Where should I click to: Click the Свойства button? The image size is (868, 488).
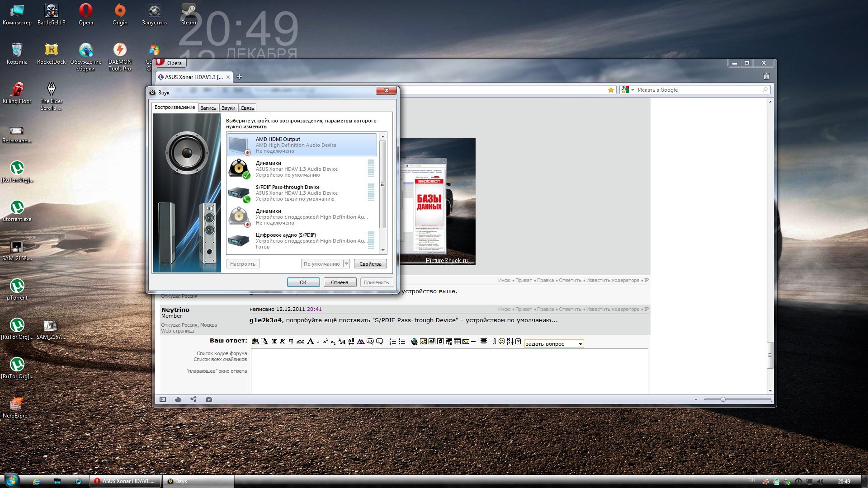coord(370,264)
